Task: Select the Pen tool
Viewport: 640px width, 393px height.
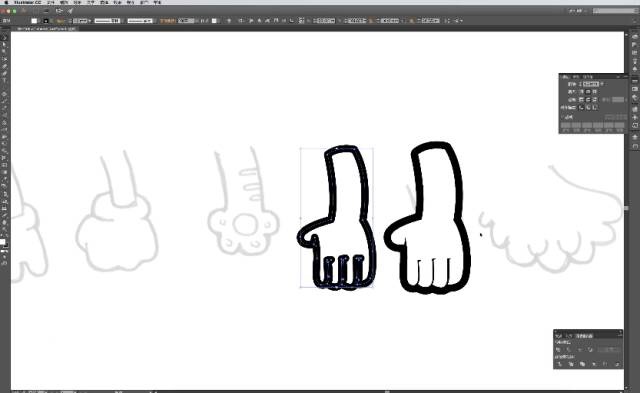Action: pos(4,66)
